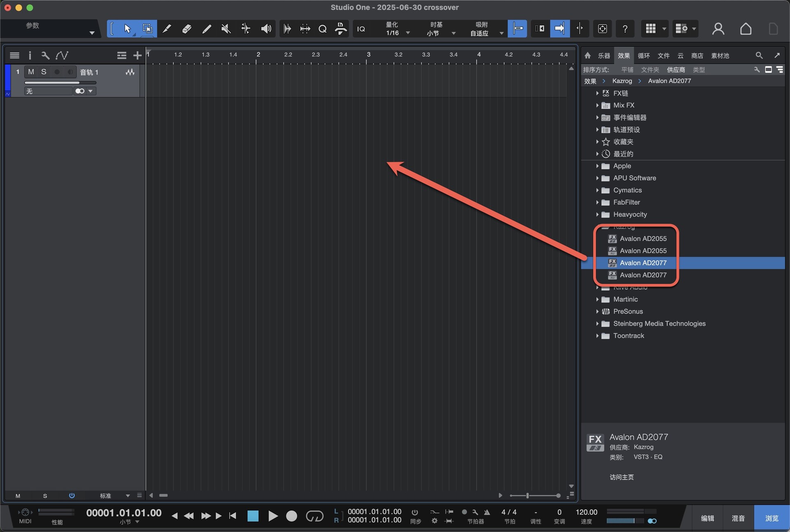Open the wrench options above tracks

(45, 55)
